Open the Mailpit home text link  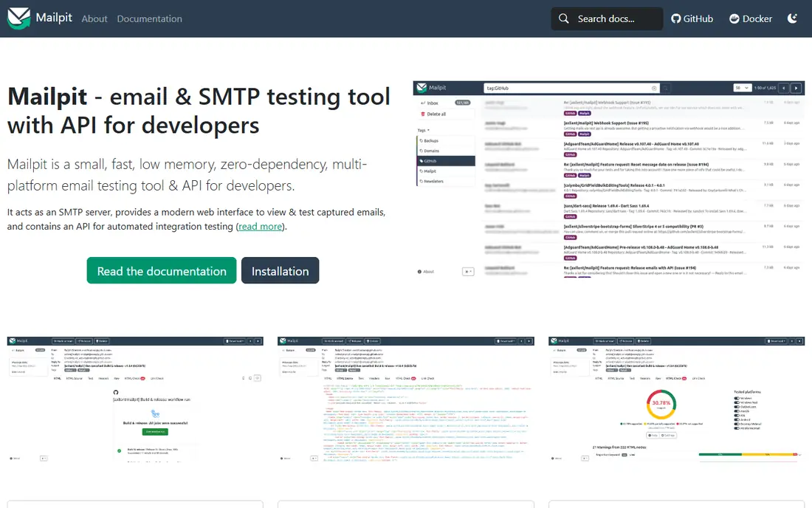54,18
